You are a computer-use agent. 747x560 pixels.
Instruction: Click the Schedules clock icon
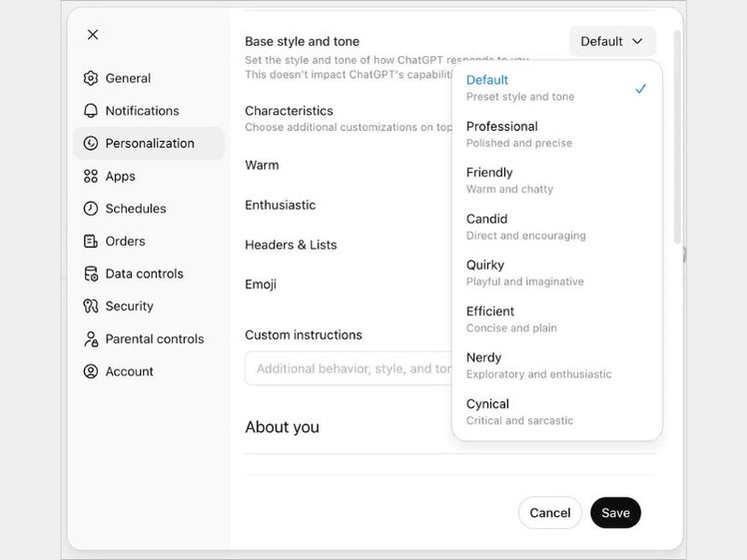91,209
